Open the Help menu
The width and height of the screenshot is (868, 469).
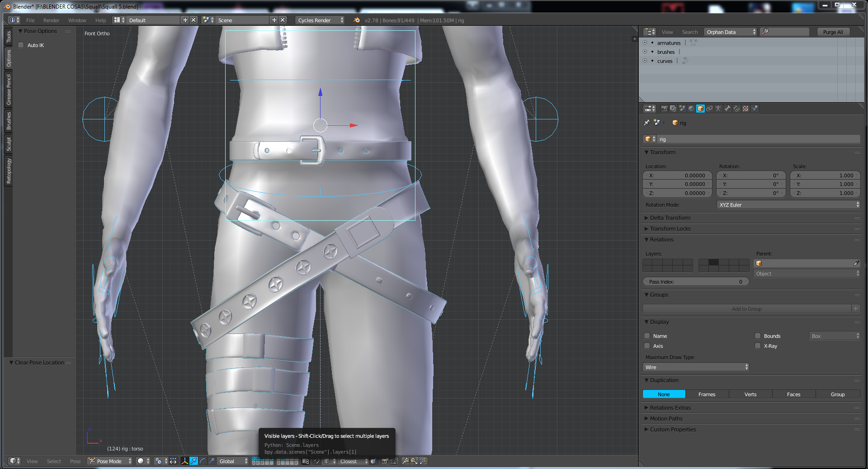coord(100,20)
